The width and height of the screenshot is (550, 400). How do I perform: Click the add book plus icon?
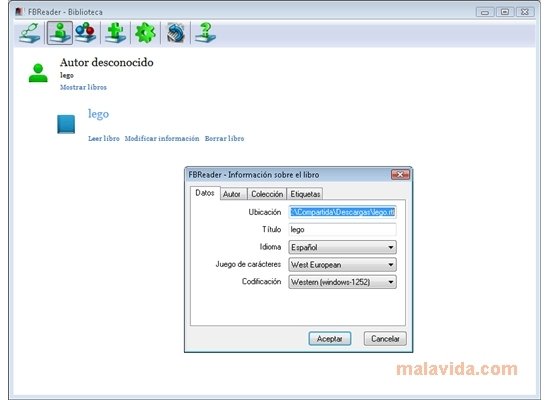coord(115,33)
